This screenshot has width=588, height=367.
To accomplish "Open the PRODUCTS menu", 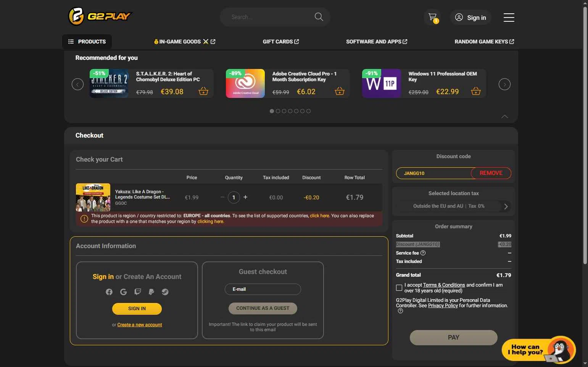I will point(87,42).
